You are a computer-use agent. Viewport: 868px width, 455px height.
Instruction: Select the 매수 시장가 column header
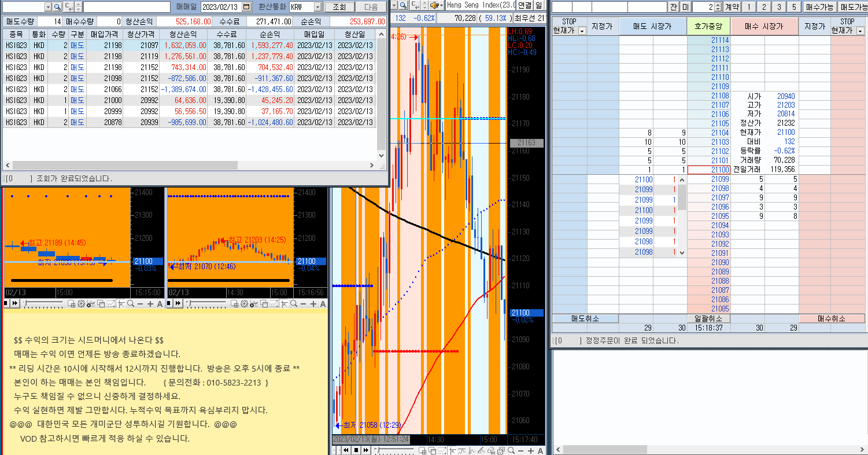point(764,27)
